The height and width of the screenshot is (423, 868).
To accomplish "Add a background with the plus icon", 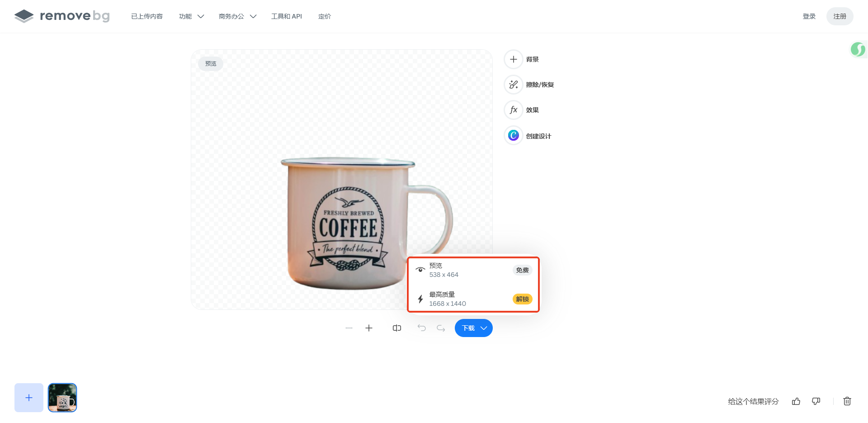I will (x=514, y=59).
